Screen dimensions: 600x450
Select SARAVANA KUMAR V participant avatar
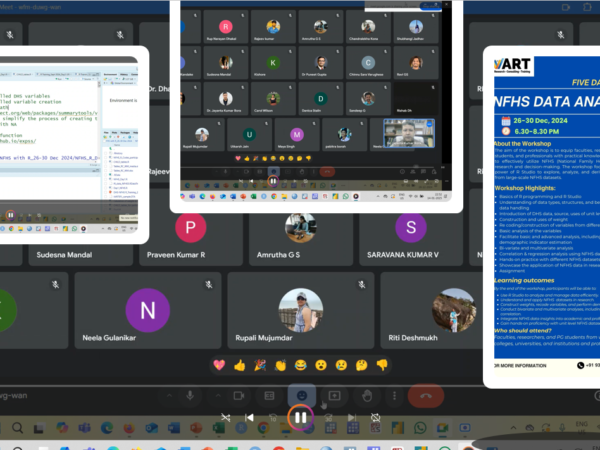[411, 227]
